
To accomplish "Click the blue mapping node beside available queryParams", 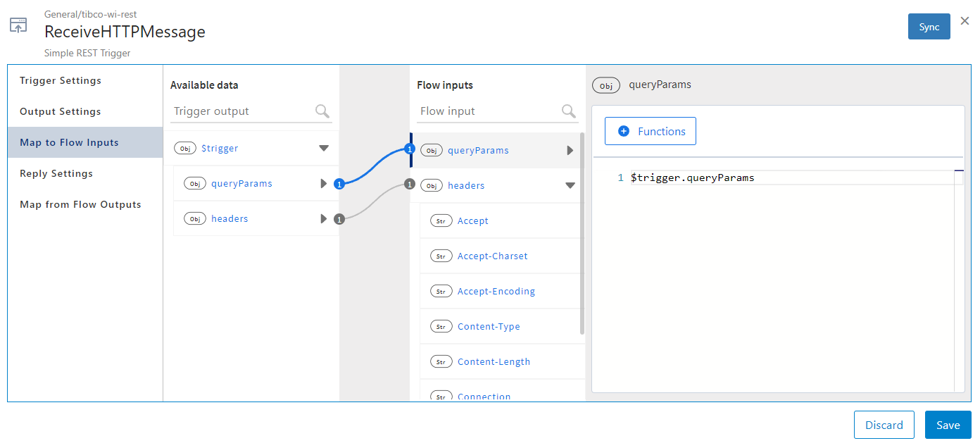I will click(x=339, y=184).
